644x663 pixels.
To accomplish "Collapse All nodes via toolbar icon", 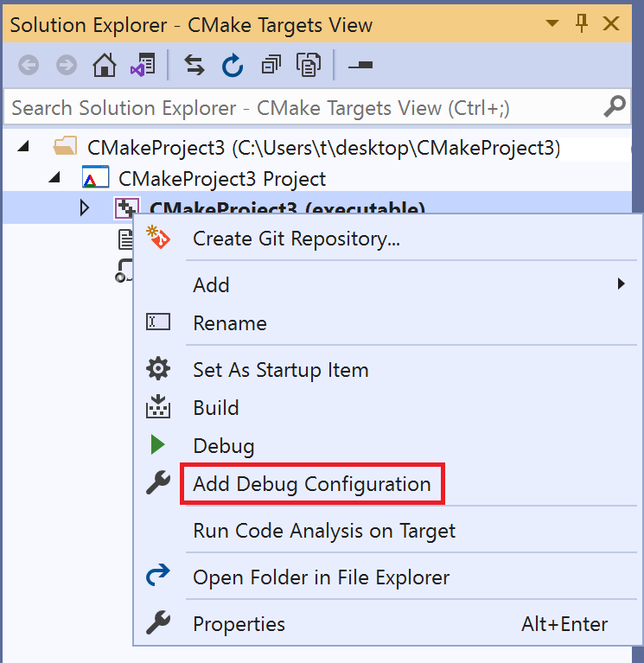I will click(x=271, y=65).
